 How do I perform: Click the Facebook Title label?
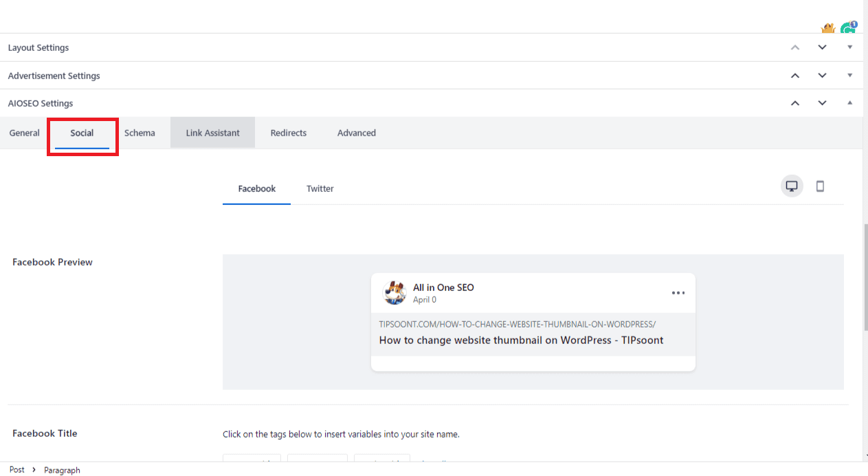(x=45, y=433)
